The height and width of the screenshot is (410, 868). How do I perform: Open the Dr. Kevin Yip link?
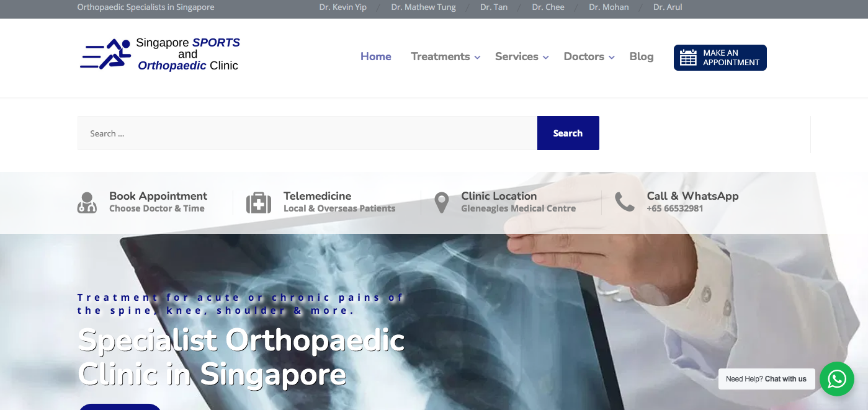(343, 7)
